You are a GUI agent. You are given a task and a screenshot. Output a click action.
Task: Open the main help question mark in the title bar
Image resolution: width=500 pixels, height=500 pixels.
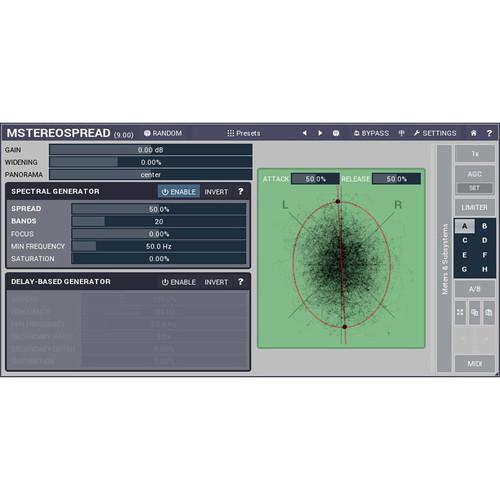click(x=489, y=133)
